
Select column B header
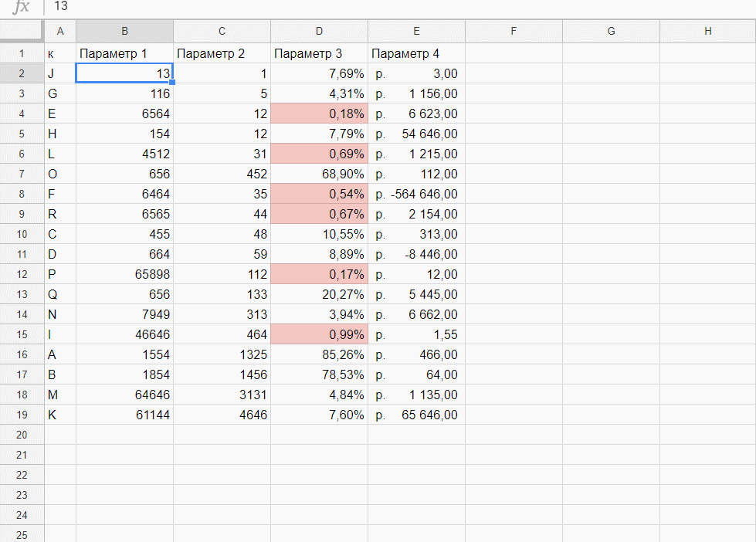[x=124, y=31]
